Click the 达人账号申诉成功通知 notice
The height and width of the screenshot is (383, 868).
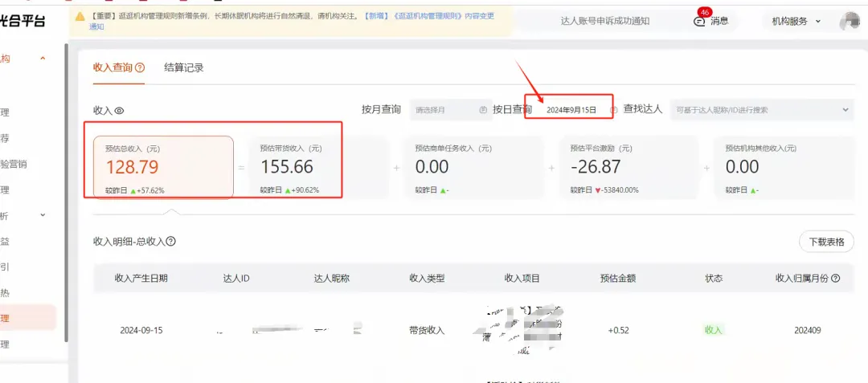[605, 22]
